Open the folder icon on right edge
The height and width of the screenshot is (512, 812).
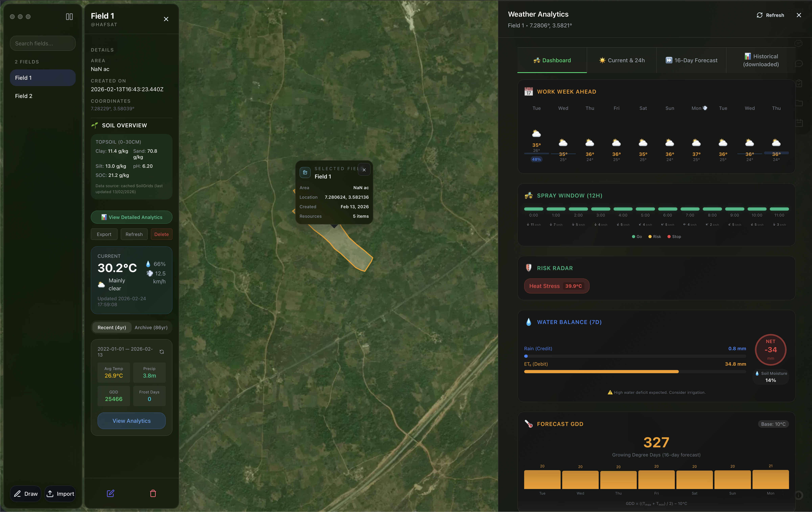(x=799, y=103)
